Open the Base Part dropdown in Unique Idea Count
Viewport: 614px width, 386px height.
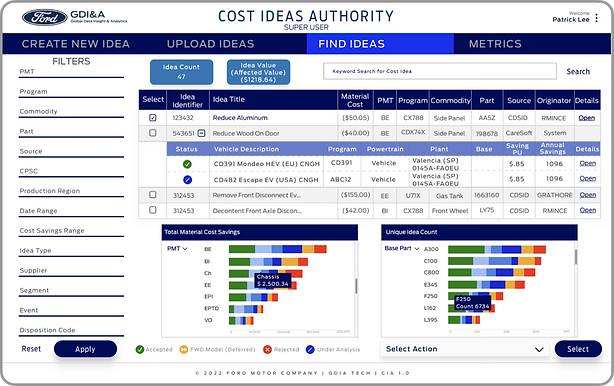point(402,249)
